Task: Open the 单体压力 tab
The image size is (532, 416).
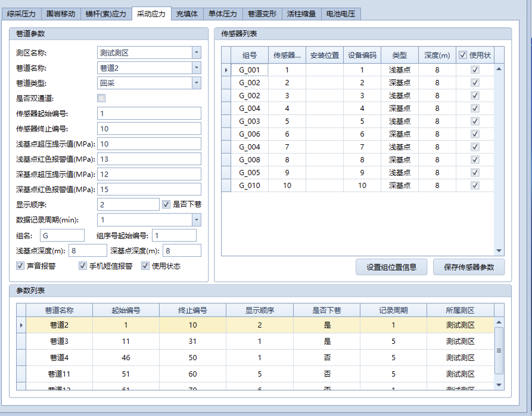Action: [x=222, y=14]
